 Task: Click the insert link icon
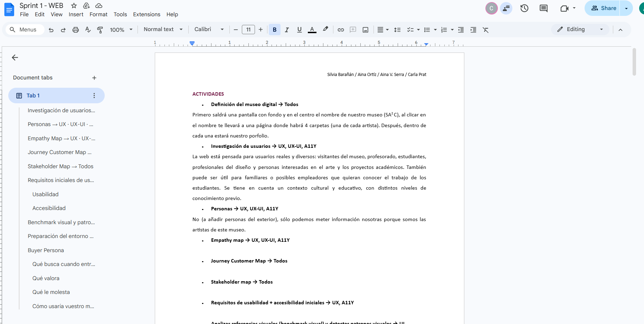(341, 30)
